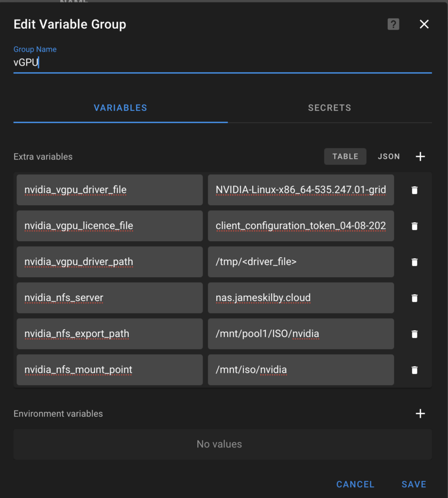
Task: Add a new environment variable with plus icon
Action: point(420,413)
